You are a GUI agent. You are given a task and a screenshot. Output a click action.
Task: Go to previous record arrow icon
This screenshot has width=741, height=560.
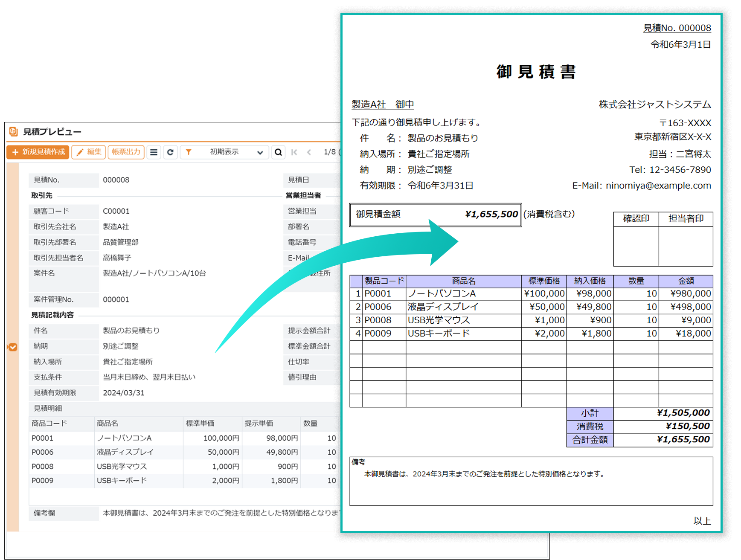tap(309, 152)
